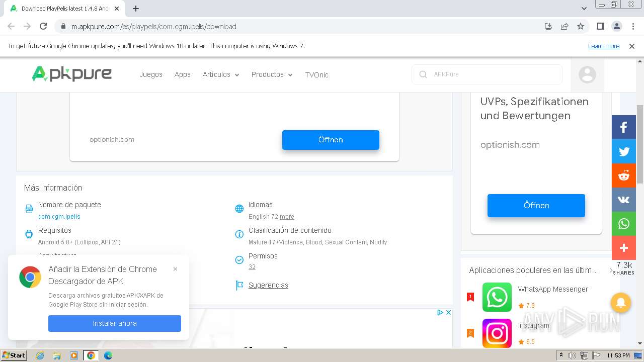Open the TVOnic menu item
The image size is (644, 362).
[316, 75]
